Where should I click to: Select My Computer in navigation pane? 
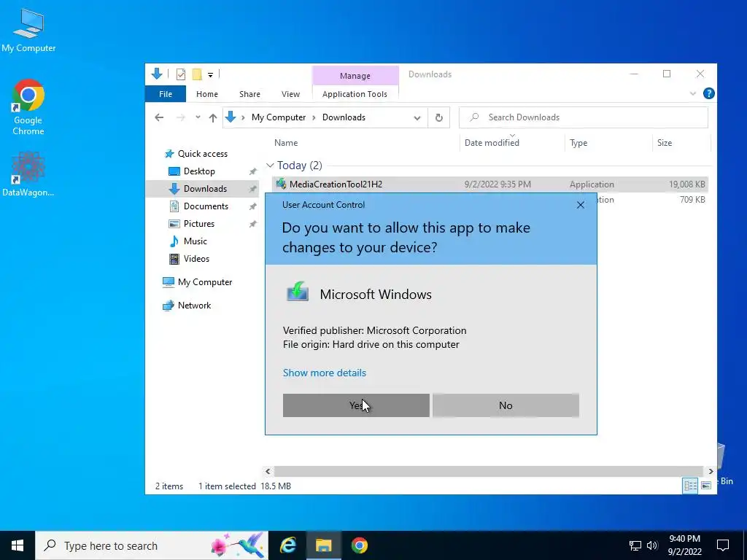205,282
